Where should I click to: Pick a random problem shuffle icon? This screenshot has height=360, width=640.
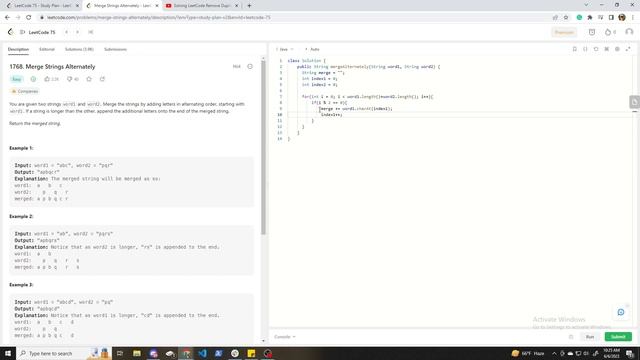coord(91,32)
